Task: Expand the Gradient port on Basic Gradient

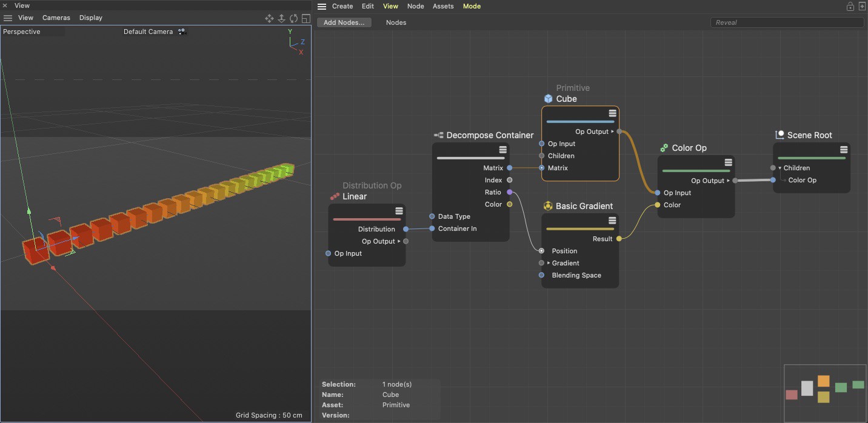Action: click(548, 263)
